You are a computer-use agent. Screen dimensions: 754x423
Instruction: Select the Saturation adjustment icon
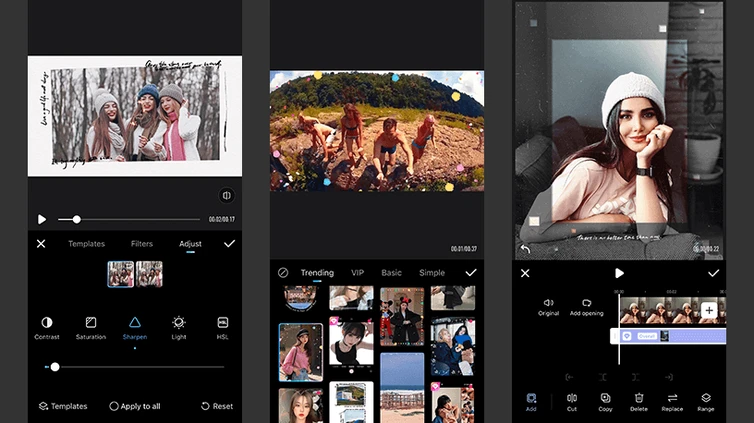[x=91, y=323]
